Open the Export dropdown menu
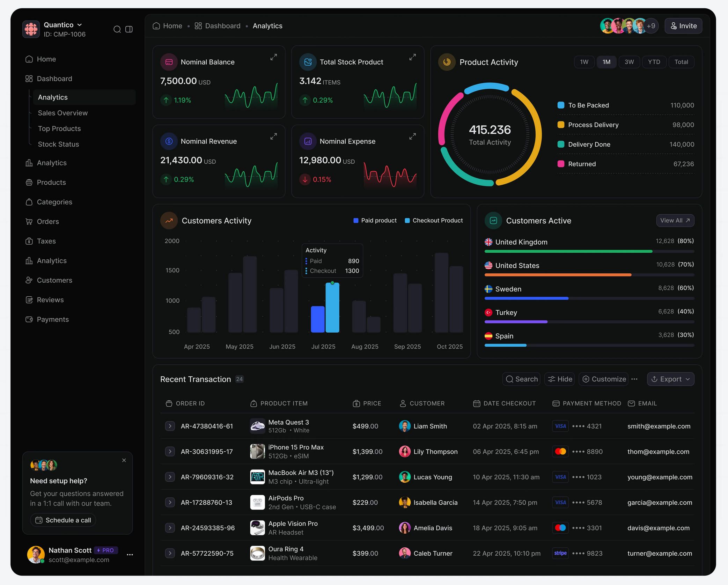This screenshot has height=585, width=728. coord(670,379)
